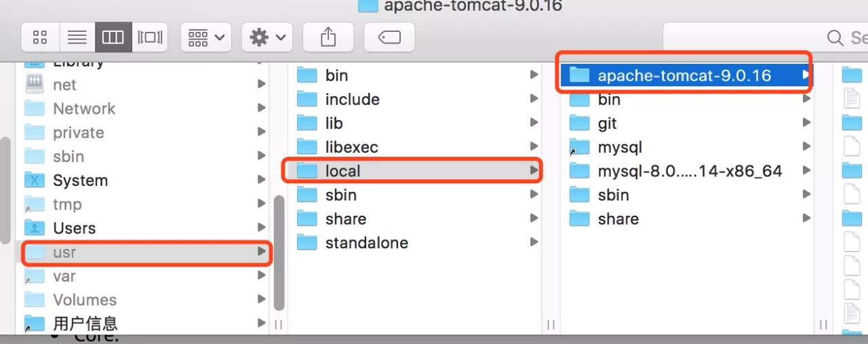The width and height of the screenshot is (868, 344).
Task: Click the Users folder icon
Action: click(x=34, y=228)
